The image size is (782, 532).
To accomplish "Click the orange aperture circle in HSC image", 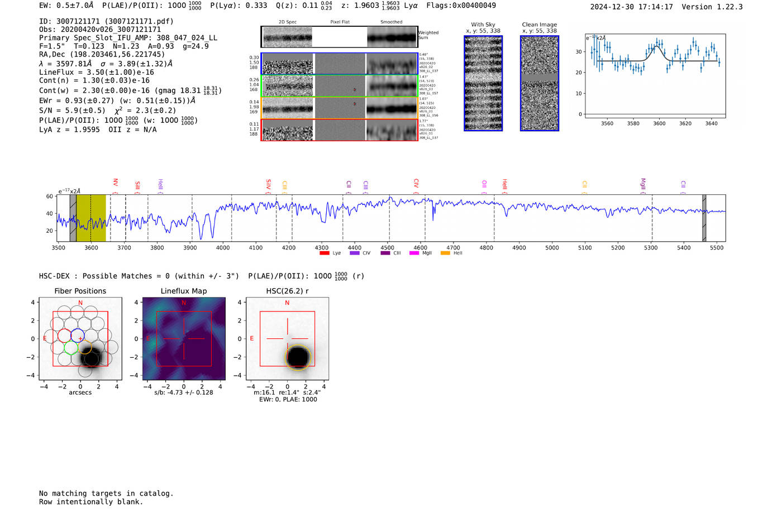I will point(298,357).
